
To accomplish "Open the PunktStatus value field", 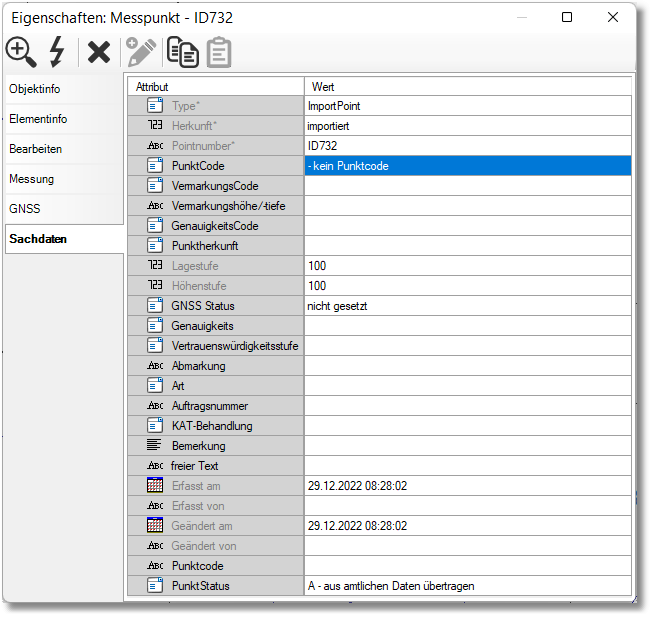I will (x=467, y=586).
